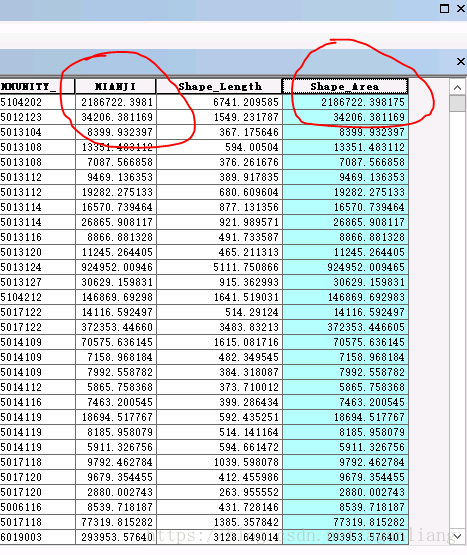Select Shape_Length value 1615.081716

pos(220,342)
